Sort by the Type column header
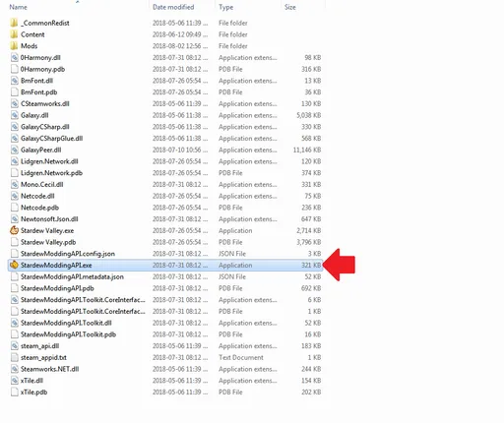The image size is (504, 423). [226, 7]
